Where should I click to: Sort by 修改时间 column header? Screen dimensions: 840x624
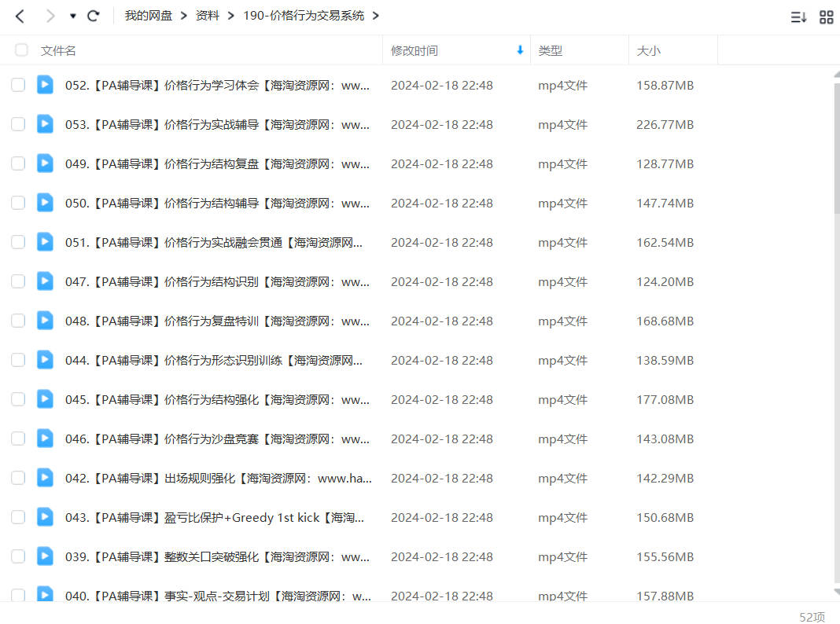414,50
